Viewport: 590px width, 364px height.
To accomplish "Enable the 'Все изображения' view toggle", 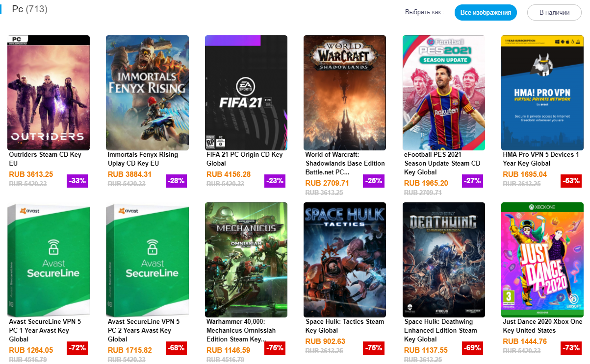I will [x=486, y=12].
